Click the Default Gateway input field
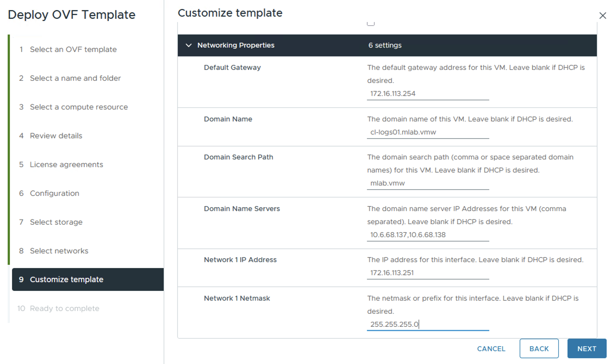 click(x=428, y=94)
